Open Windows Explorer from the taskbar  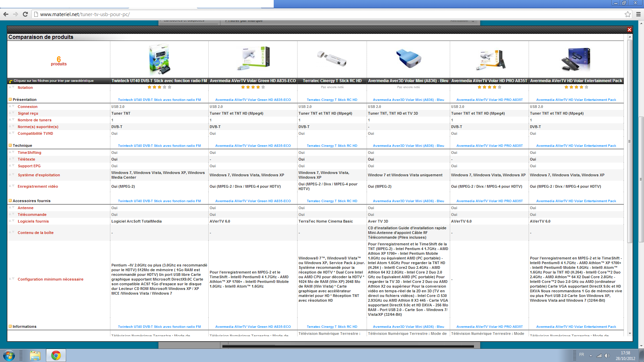click(35, 355)
